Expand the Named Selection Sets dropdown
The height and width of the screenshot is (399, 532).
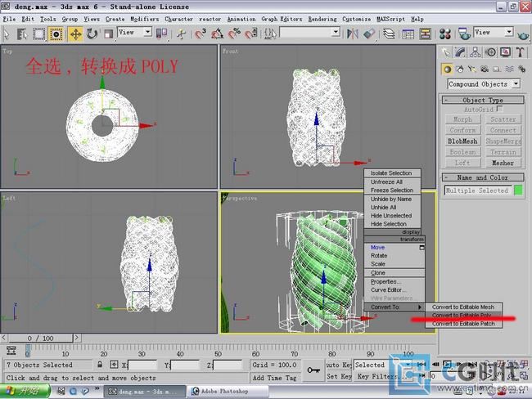[x=336, y=32]
